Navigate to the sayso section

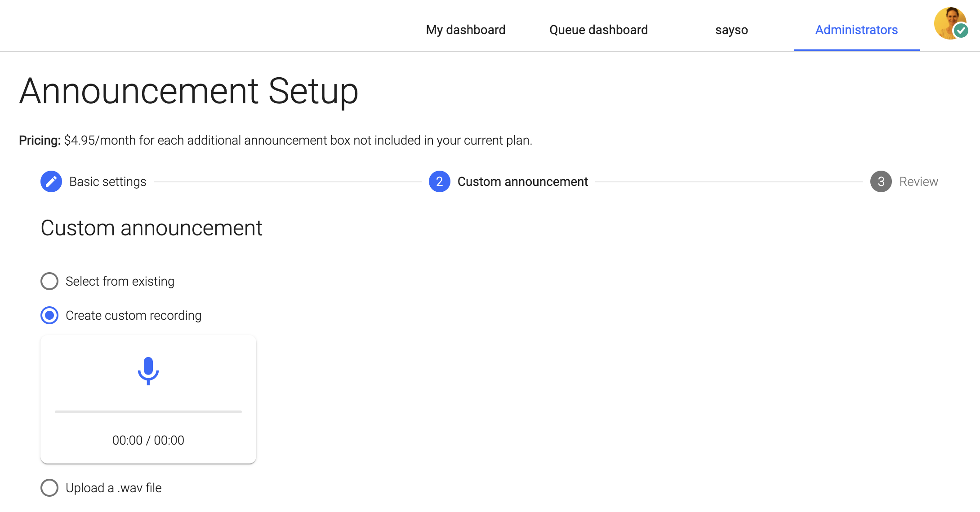[x=731, y=29]
